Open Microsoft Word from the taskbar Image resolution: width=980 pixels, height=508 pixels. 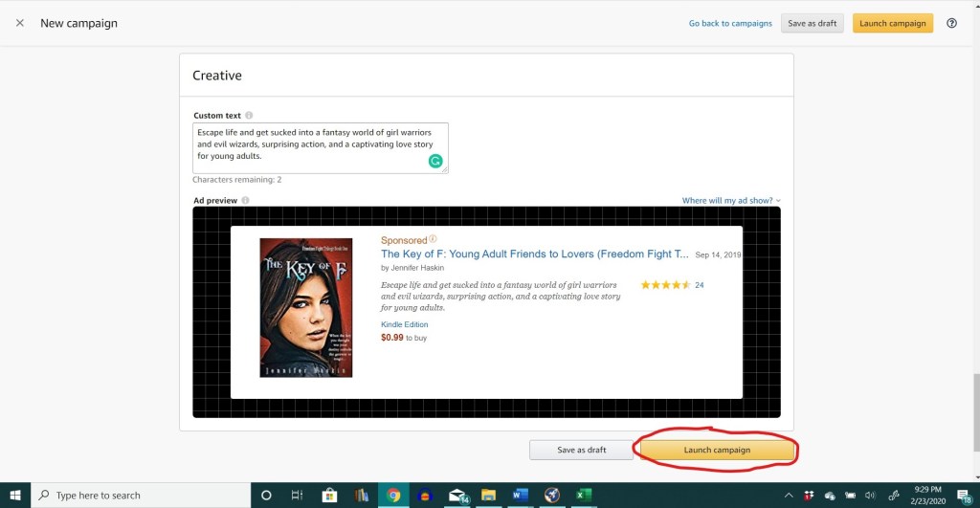(x=520, y=495)
